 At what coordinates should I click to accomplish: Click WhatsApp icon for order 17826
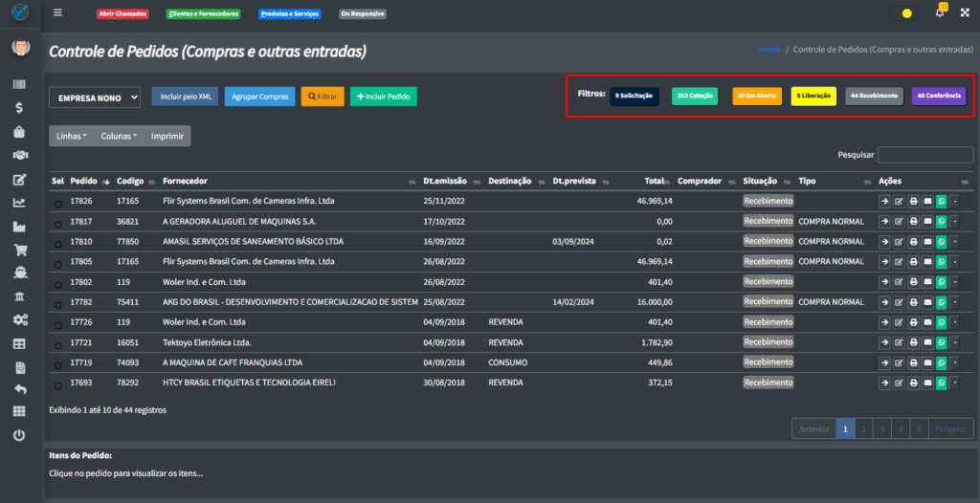click(941, 201)
